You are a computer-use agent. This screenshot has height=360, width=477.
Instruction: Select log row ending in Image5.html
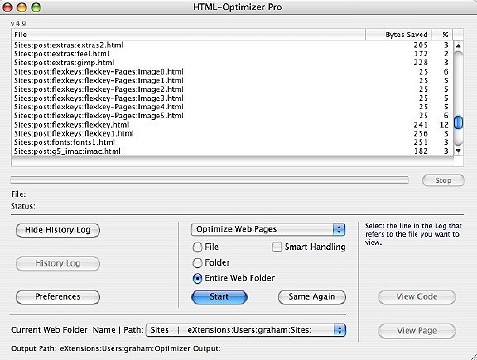point(232,115)
